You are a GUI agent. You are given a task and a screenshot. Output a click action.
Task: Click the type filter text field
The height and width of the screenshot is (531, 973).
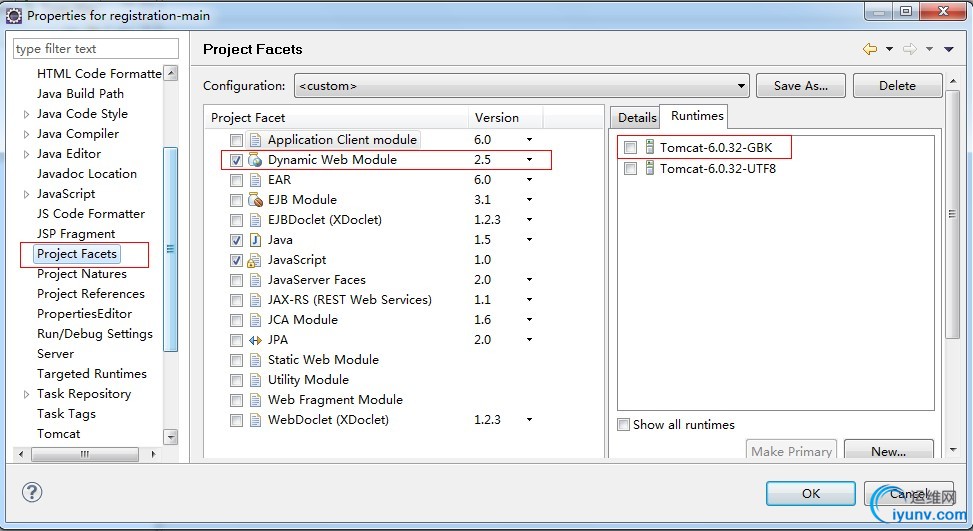(95, 48)
